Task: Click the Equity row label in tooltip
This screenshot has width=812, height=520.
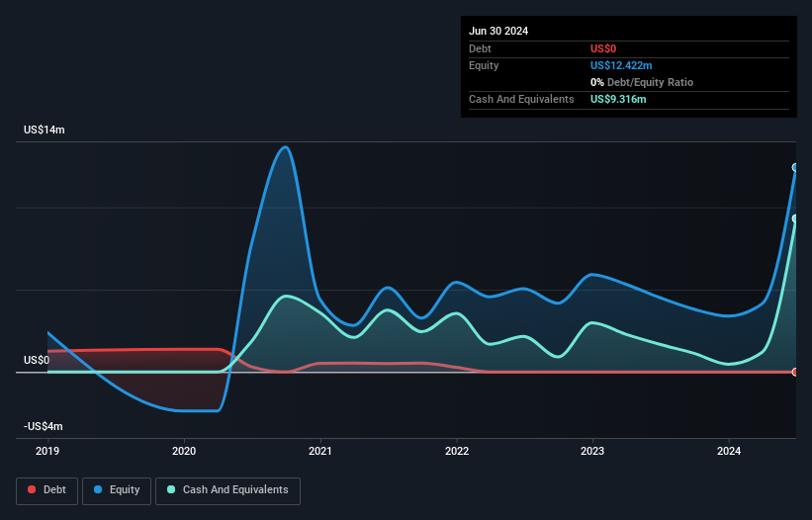Action: point(484,65)
